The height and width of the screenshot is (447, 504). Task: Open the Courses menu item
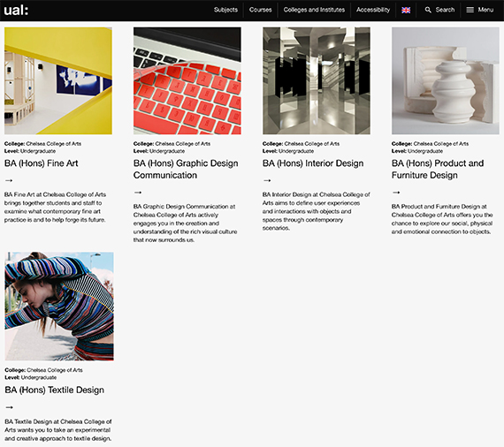tap(260, 10)
